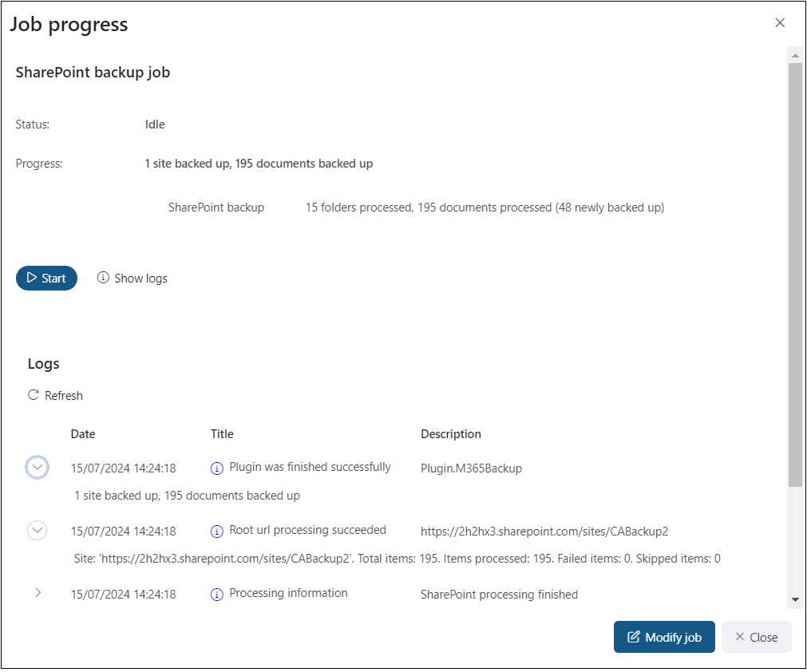Expand the Processing information log entry
807x672 pixels.
38,593
